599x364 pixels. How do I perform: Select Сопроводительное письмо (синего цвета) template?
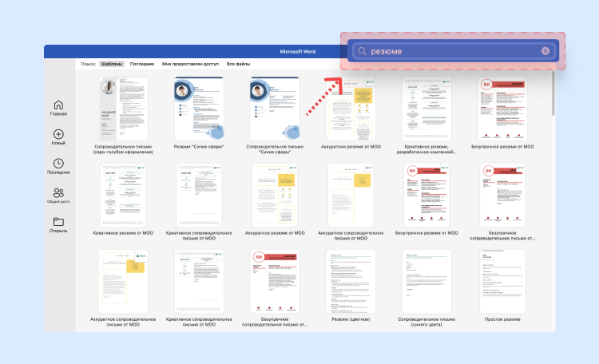426,281
